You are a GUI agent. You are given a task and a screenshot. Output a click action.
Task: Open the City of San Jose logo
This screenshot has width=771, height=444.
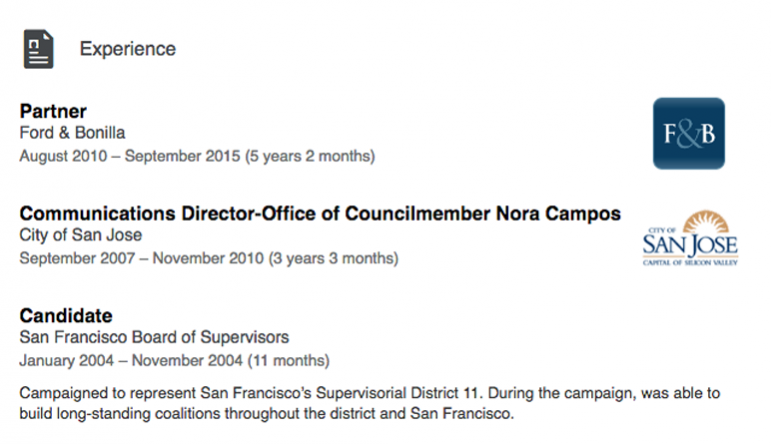pos(690,238)
